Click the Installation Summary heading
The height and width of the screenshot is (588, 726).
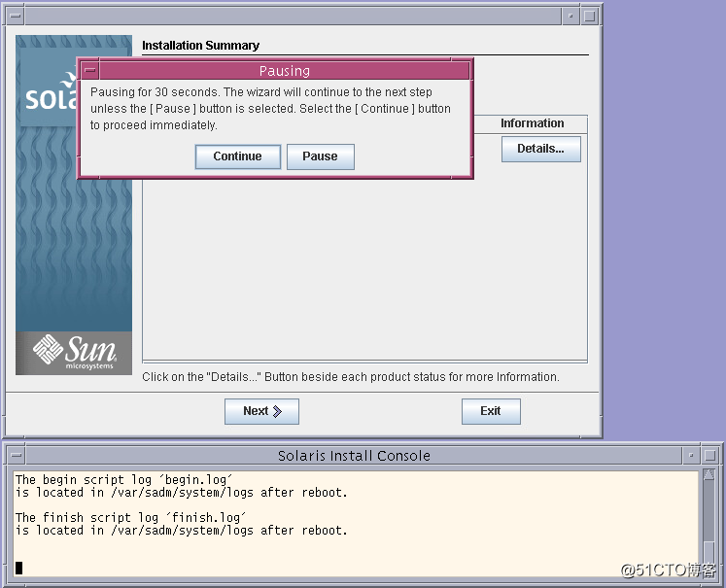tap(200, 46)
